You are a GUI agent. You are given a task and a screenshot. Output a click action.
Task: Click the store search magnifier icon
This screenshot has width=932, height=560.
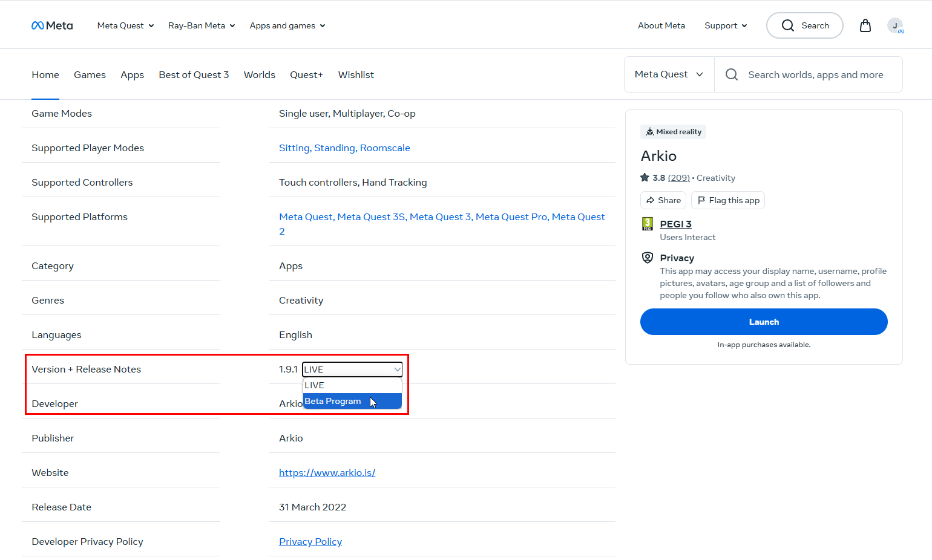click(x=732, y=74)
